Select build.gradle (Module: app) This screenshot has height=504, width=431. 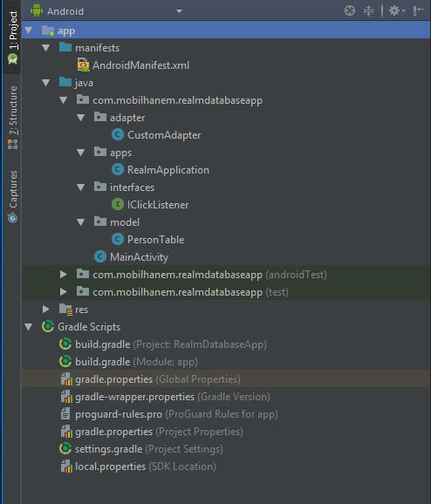[136, 362]
